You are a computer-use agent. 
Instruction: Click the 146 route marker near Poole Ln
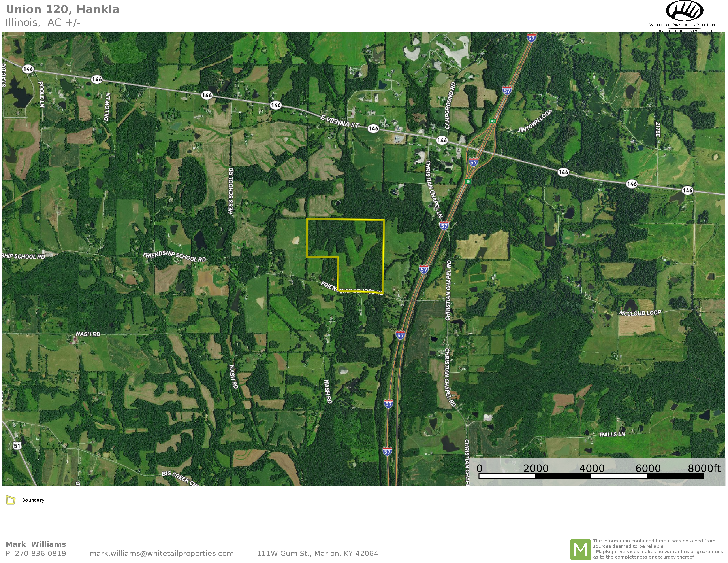click(28, 69)
